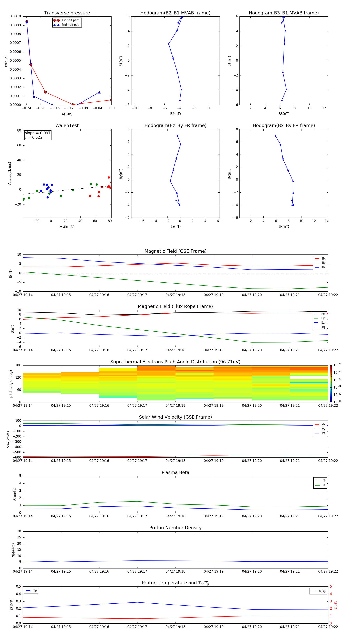
Task: Click the Suprathermal Electrons Pitch Angle title
Action: [175, 362]
